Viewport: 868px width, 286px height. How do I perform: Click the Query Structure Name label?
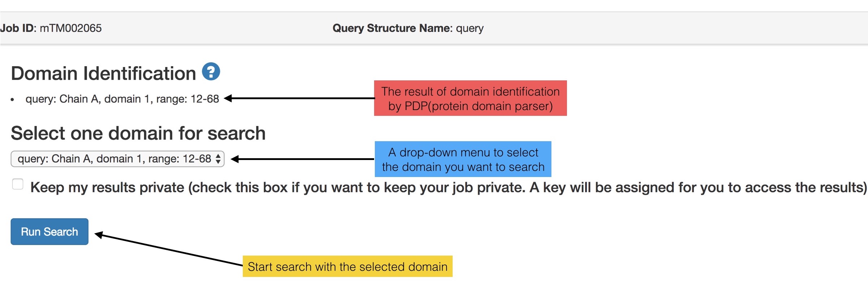pos(393,28)
